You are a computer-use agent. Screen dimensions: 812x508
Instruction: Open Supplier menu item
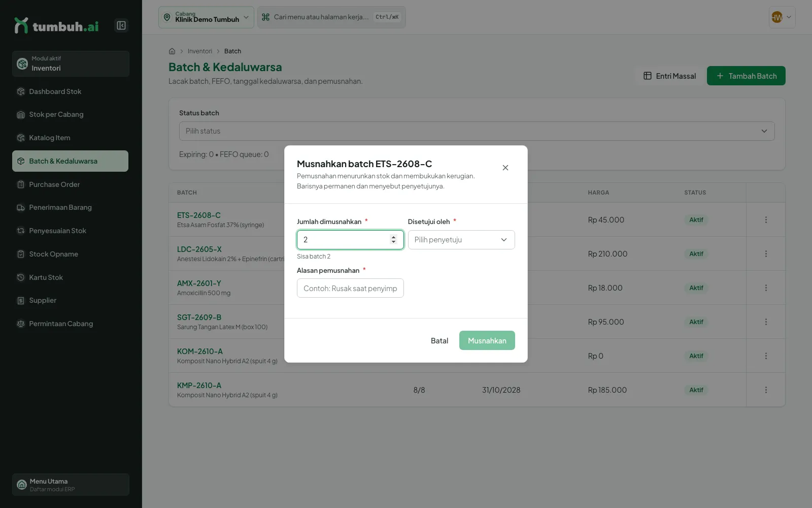[x=70, y=300]
